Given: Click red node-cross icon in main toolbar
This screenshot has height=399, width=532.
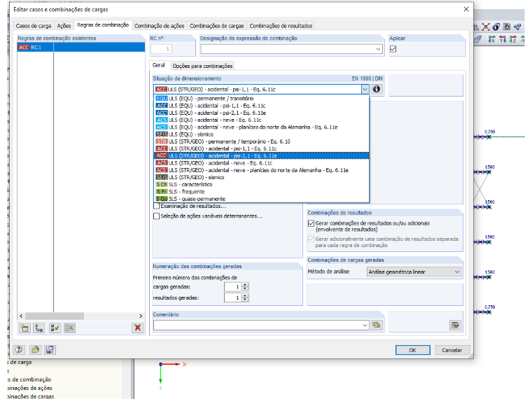Looking at the screenshot, I should pos(486,27).
